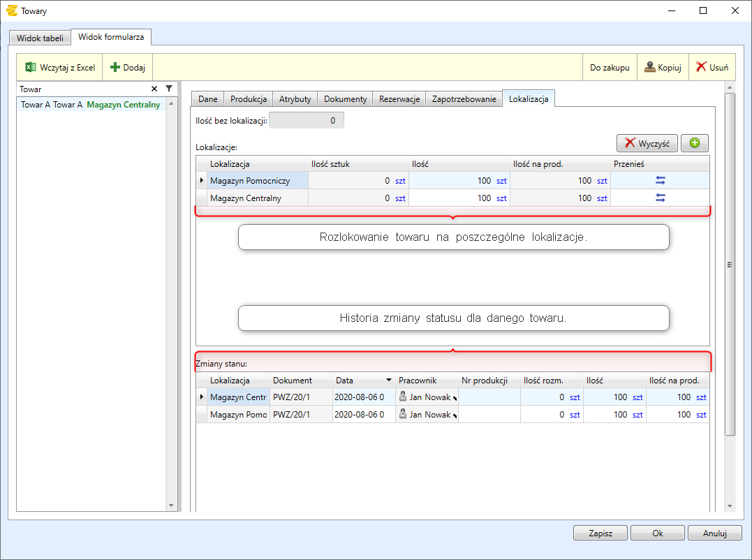The image size is (752, 560).
Task: Open the Pracownik dropdown for the first Jan Nowak
Action: (x=455, y=398)
